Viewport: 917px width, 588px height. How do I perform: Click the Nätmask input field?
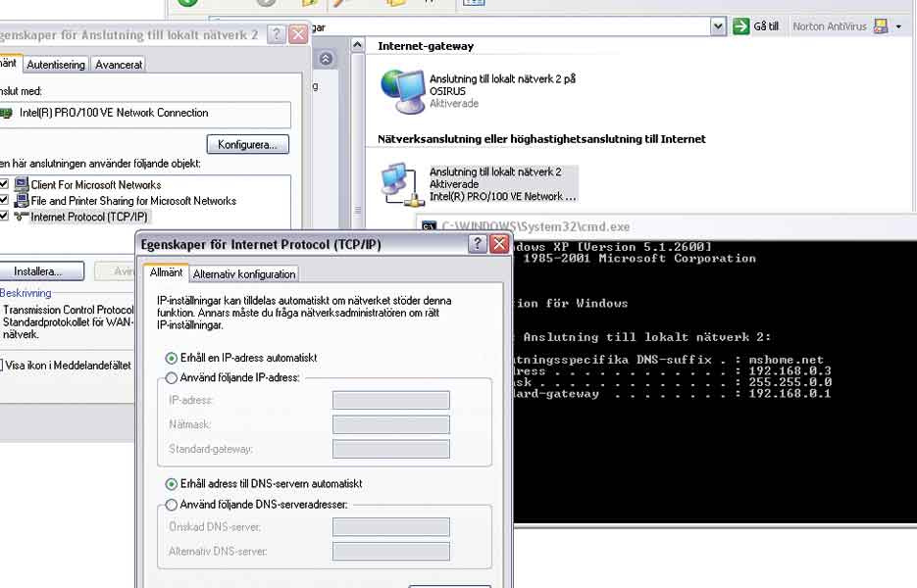point(391,424)
